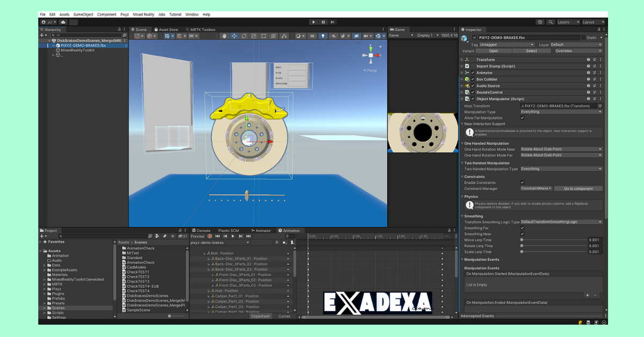Screen dimensions: 644x337
Task: Click the Select button for PIXYZ-DEMO-BRAKES
Action: click(x=531, y=50)
